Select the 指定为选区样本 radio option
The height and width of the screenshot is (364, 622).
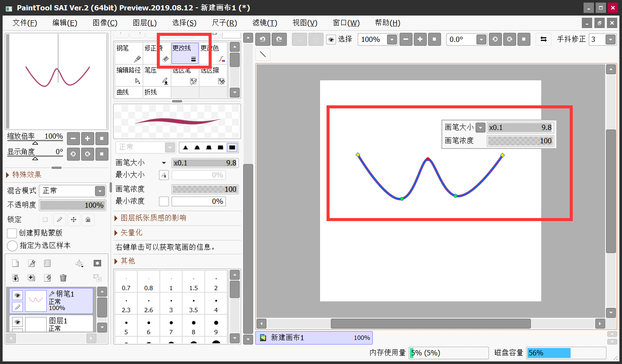point(12,246)
